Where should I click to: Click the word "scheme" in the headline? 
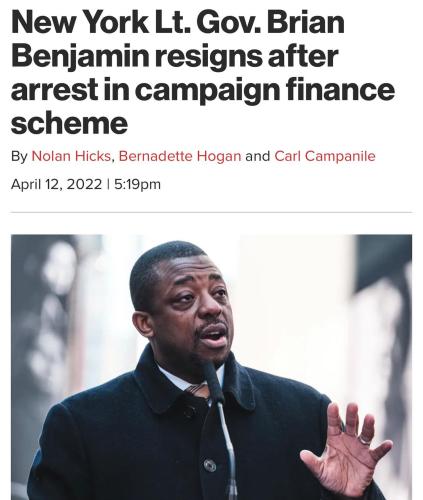tap(69, 123)
